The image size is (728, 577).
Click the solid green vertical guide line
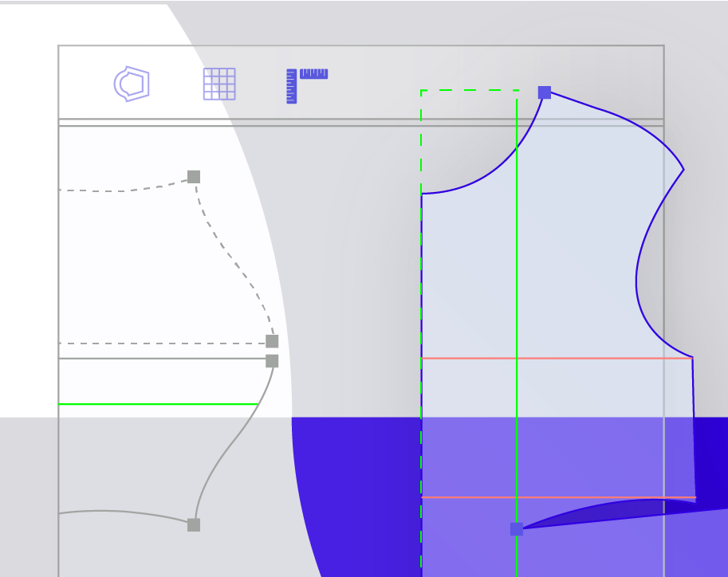(x=517, y=279)
